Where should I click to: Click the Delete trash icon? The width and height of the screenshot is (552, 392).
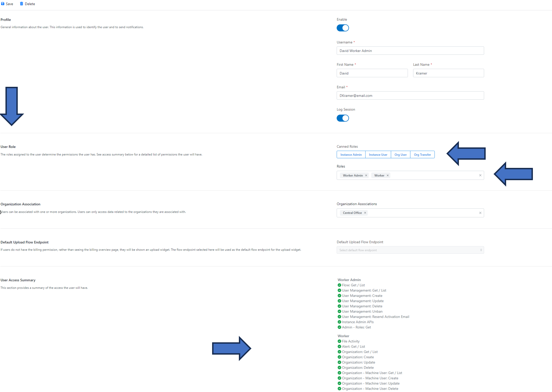(x=22, y=4)
